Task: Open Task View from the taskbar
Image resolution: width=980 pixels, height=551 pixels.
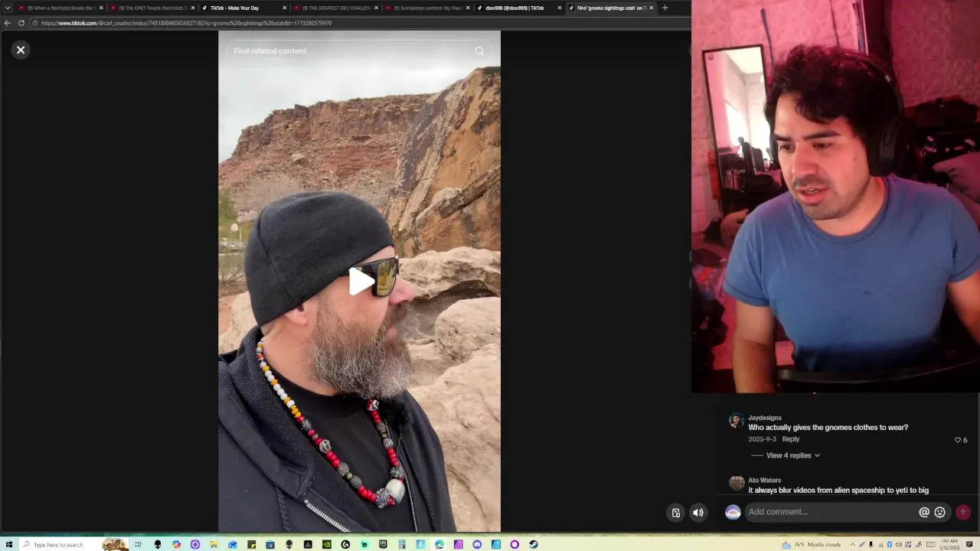Action: 138,544
